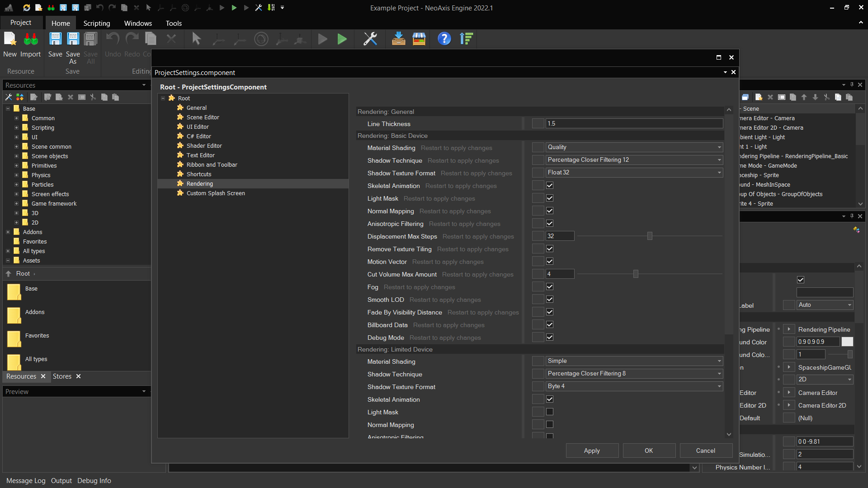Click the Apply button
The height and width of the screenshot is (488, 868).
tap(592, 450)
